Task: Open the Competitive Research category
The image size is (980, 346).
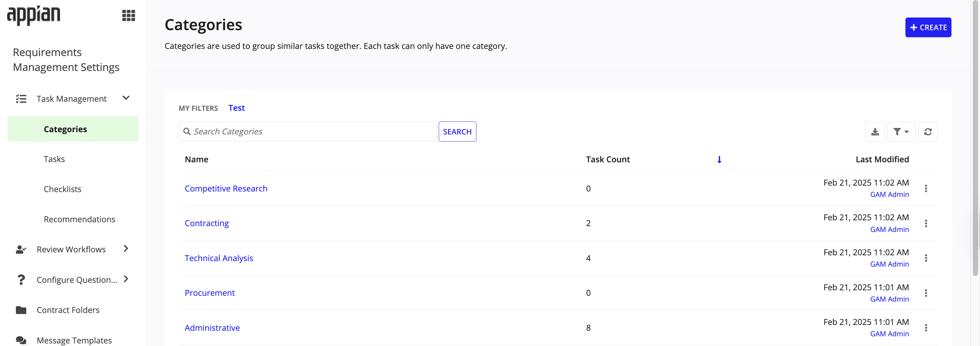Action: (226, 189)
